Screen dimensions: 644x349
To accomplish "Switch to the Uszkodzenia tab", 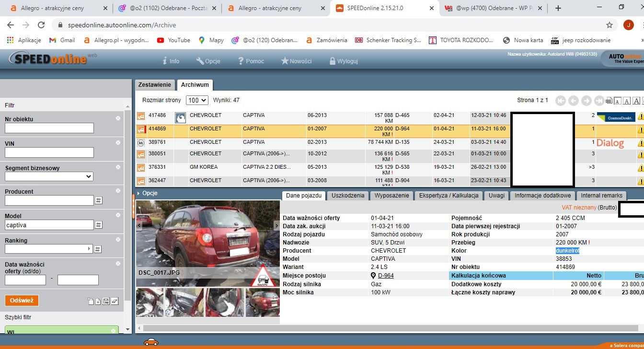I will point(348,196).
